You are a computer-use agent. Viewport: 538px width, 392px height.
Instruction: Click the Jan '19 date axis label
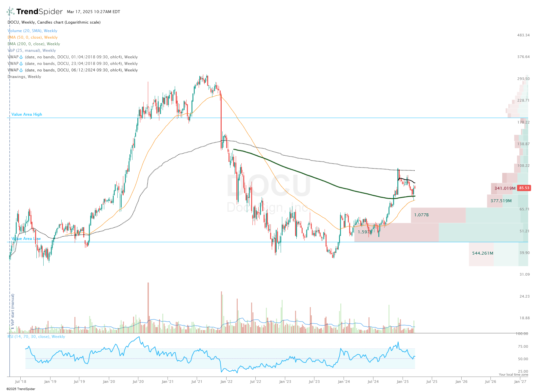point(50,382)
